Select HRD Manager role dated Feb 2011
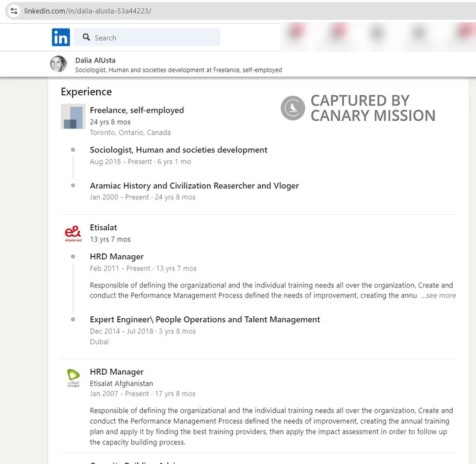Viewport: 476px width, 464px height. [117, 257]
